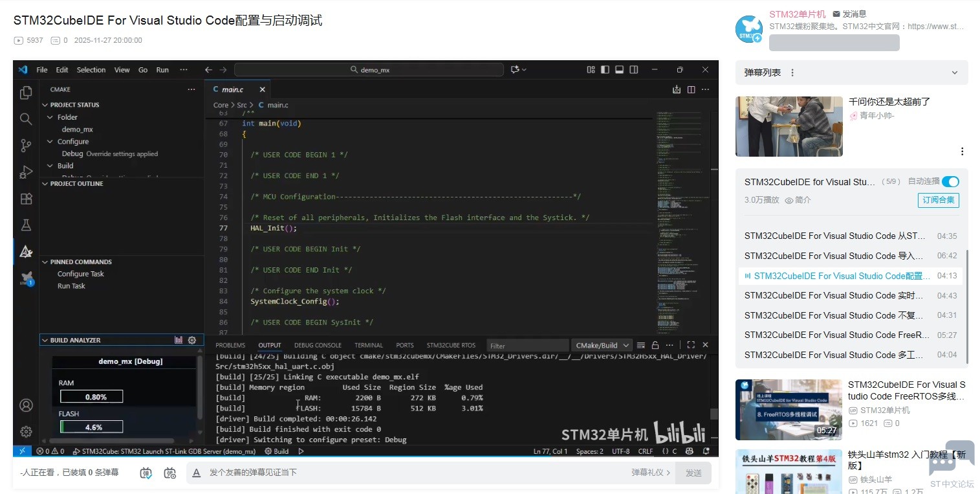Collapse the Build tree node
980x494 pixels.
(50, 166)
